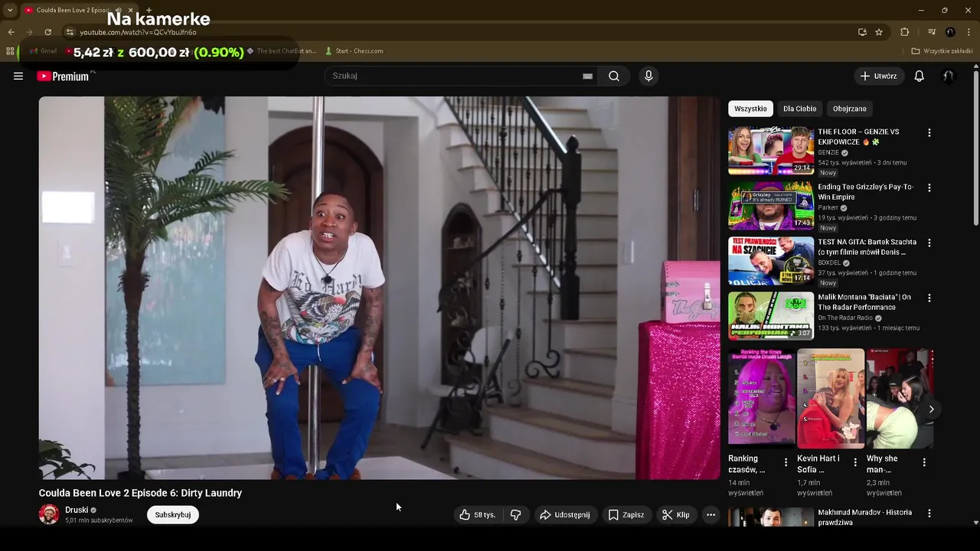Viewport: 980px width, 551px height.
Task: Click the Utwórz create button
Action: pyautogui.click(x=879, y=76)
